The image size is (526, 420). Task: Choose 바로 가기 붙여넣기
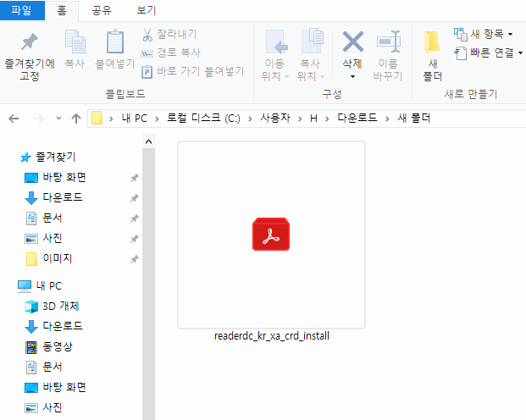[x=192, y=71]
